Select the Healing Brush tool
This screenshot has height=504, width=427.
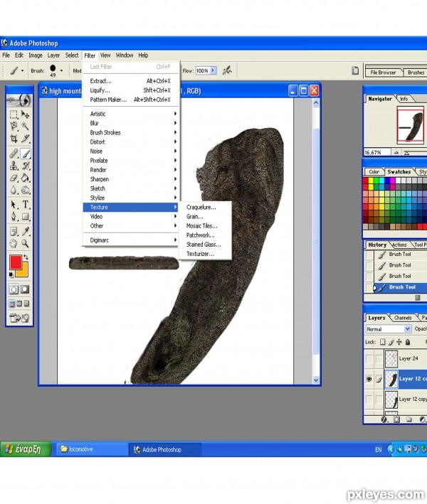click(14, 154)
